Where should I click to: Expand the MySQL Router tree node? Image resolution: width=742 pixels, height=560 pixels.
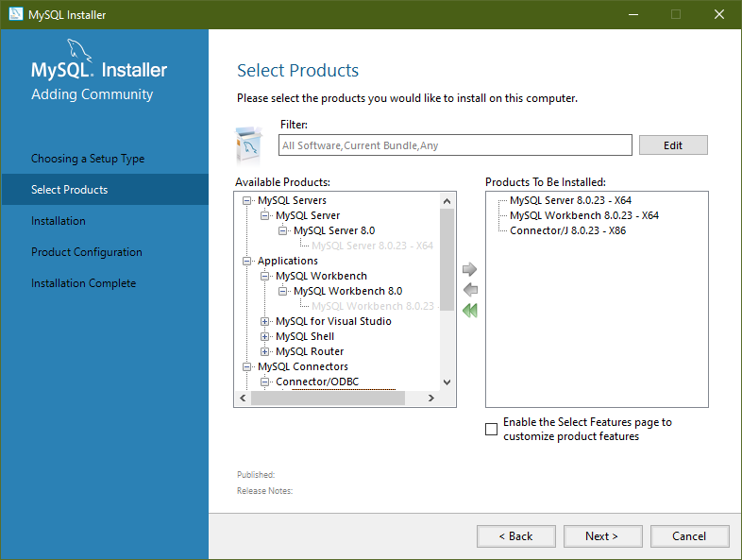264,352
